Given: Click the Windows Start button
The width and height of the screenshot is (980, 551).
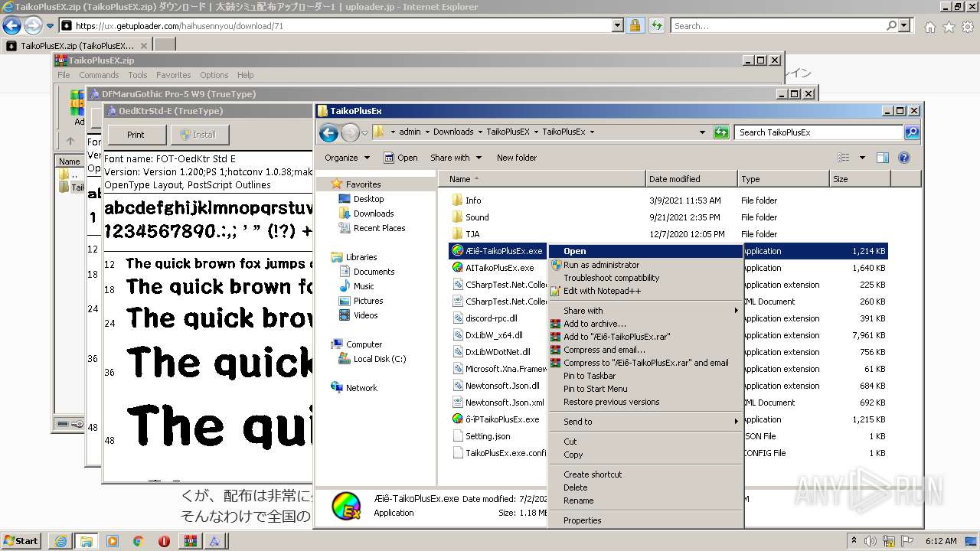Looking at the screenshot, I should click(x=21, y=541).
